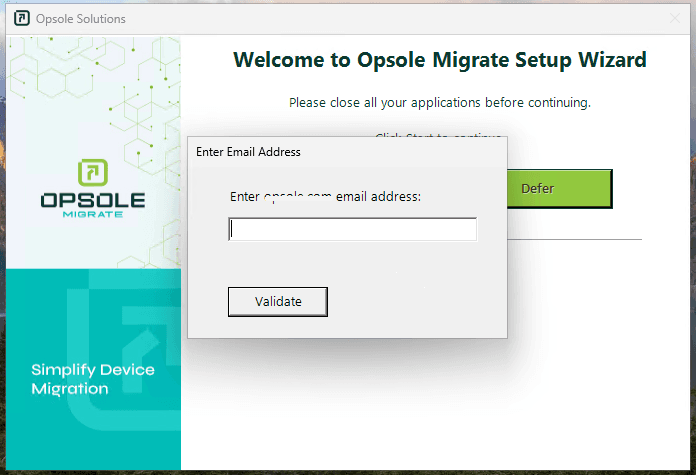Click the 'Simplify Device Migration' tagline
The image size is (696, 475).
pos(93,379)
